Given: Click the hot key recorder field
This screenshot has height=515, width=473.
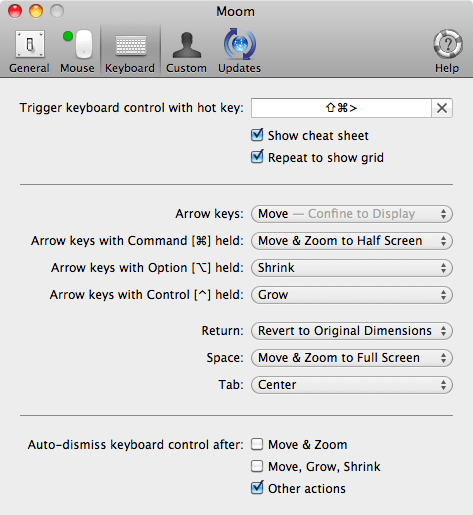Looking at the screenshot, I should 341,108.
